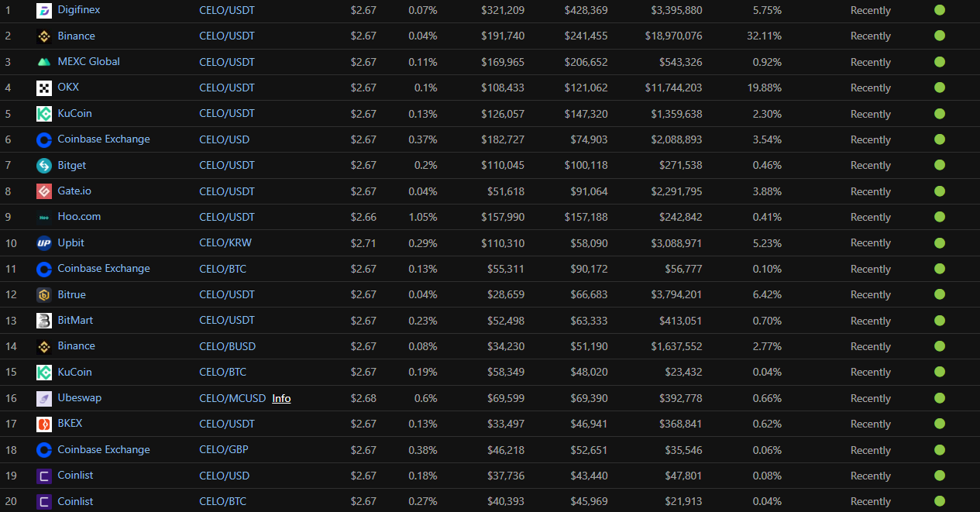Click the Coinbase Exchange logo in the CELO/BTC row

tap(44, 269)
